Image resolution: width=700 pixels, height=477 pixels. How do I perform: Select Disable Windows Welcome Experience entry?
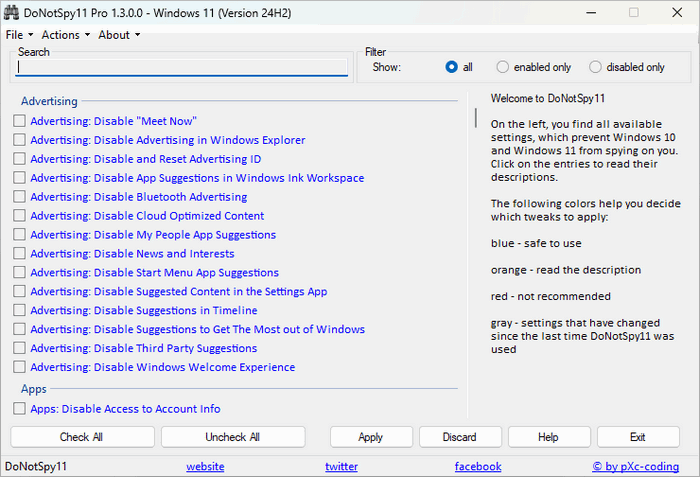tap(162, 367)
